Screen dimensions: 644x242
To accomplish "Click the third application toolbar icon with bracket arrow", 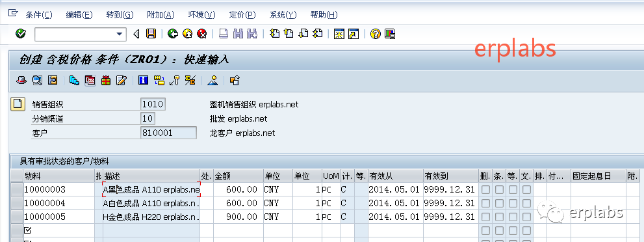I will 53,80.
